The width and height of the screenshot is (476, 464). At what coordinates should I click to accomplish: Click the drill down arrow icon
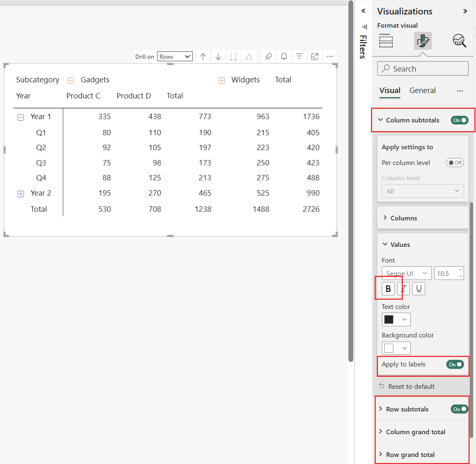[218, 57]
